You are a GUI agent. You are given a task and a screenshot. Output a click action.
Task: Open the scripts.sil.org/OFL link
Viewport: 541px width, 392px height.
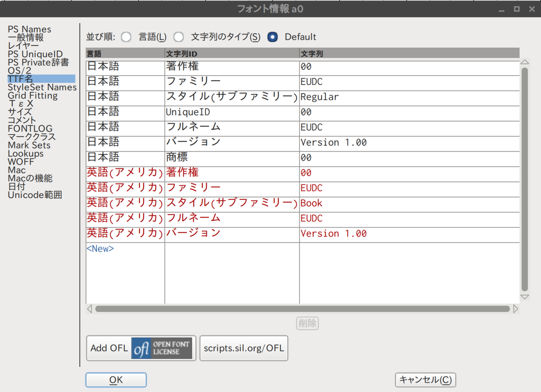243,348
